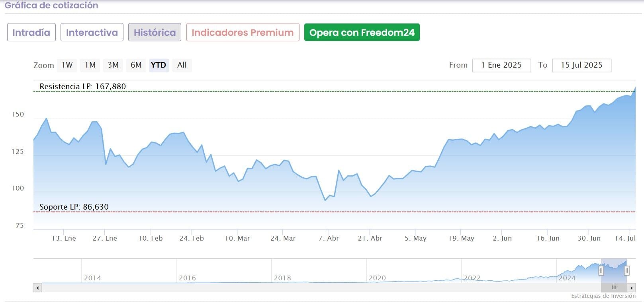Open the Estrategias de Inversión credit link
The height and width of the screenshot is (305, 644).
tap(603, 296)
